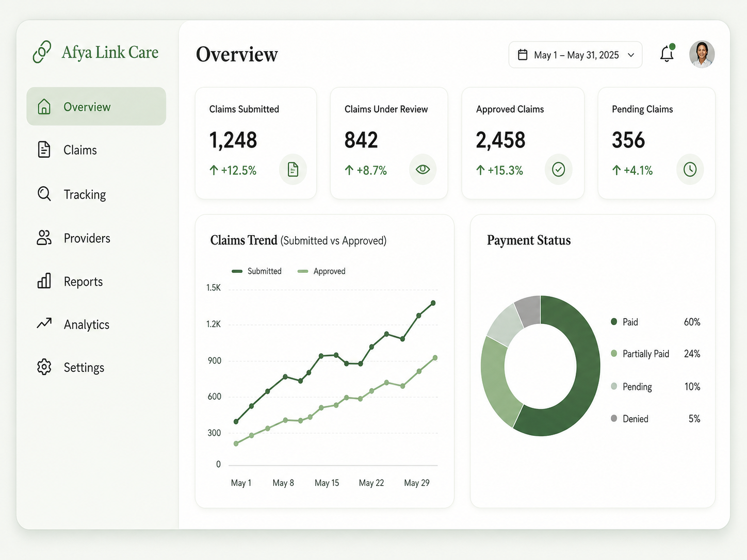Image resolution: width=747 pixels, height=560 pixels.
Task: Click the up arrow beside +15.3%
Action: (480, 170)
